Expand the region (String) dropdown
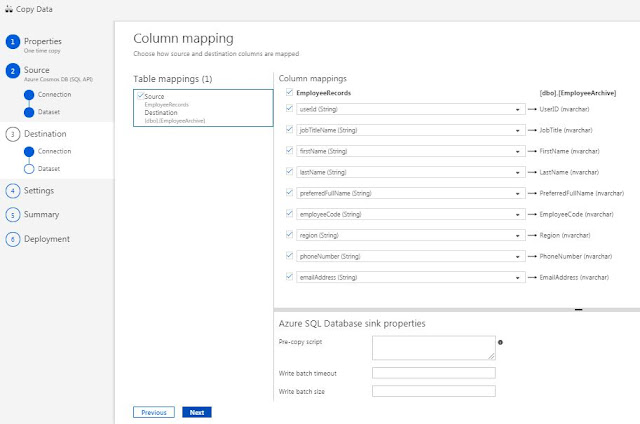 click(411, 235)
